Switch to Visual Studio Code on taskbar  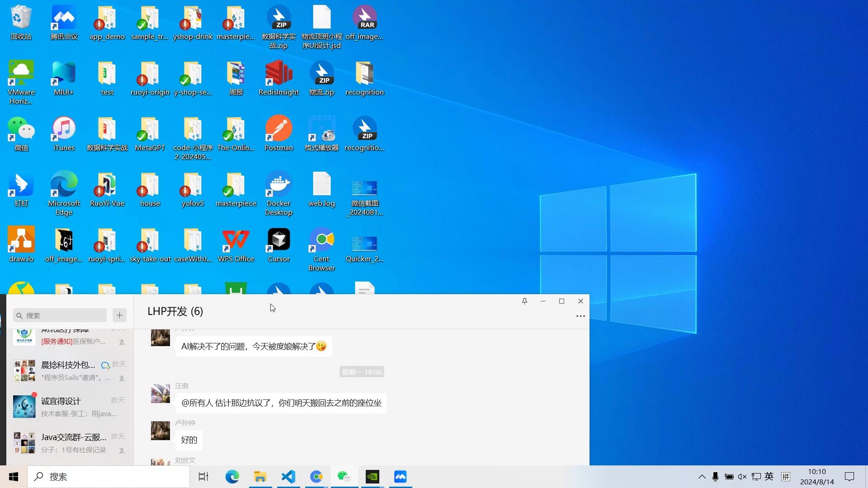pos(288,477)
